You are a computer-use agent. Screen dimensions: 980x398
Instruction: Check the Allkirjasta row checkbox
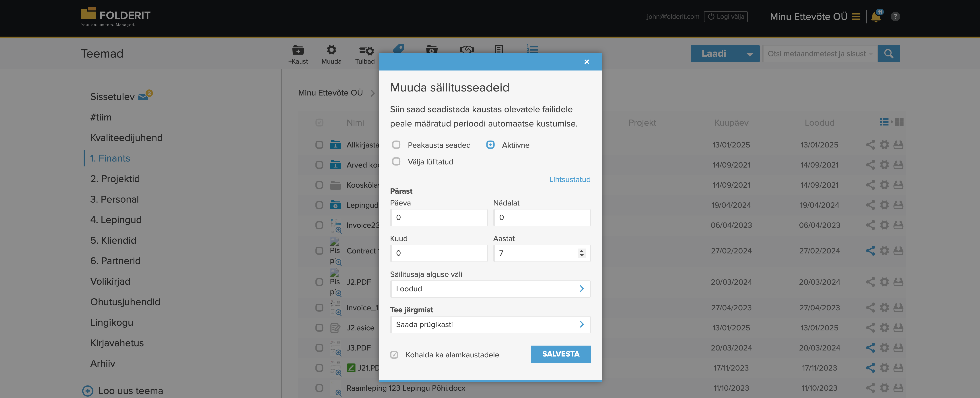[319, 145]
